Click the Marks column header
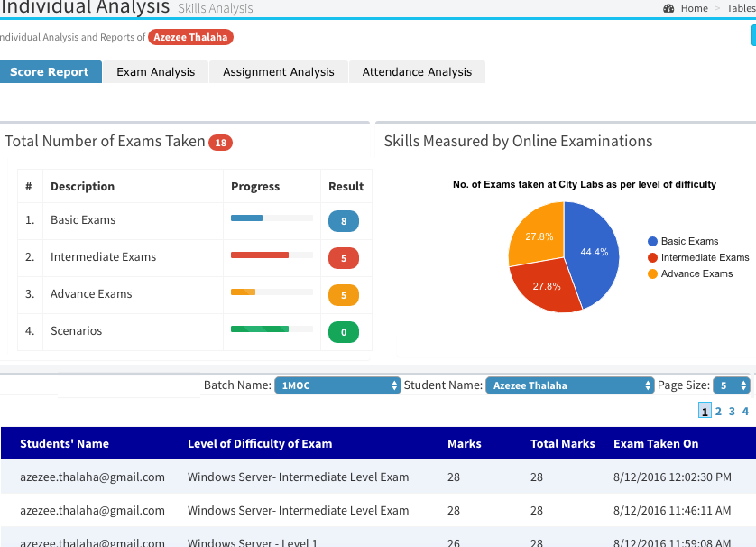Screen dimensions: 756x547 pyautogui.click(x=464, y=443)
